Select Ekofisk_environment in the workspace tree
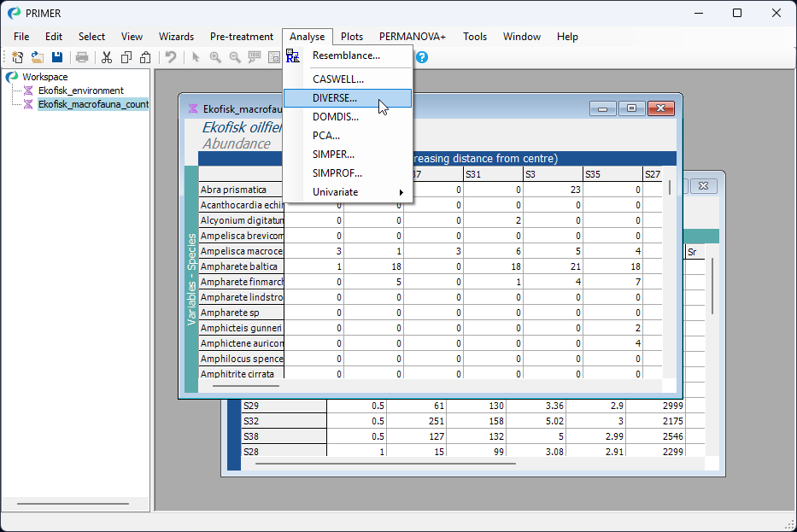 80,91
